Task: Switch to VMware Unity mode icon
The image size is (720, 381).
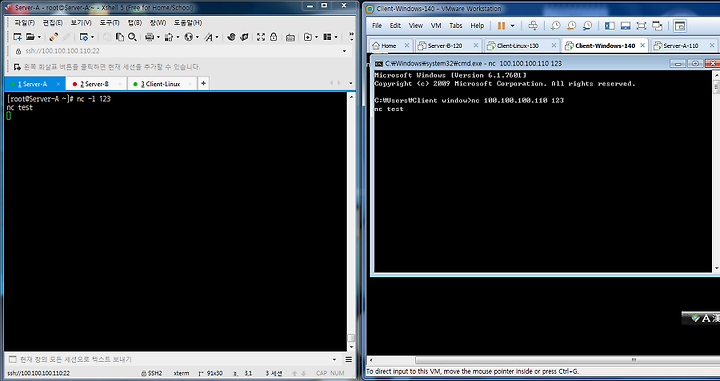Action: click(658, 26)
